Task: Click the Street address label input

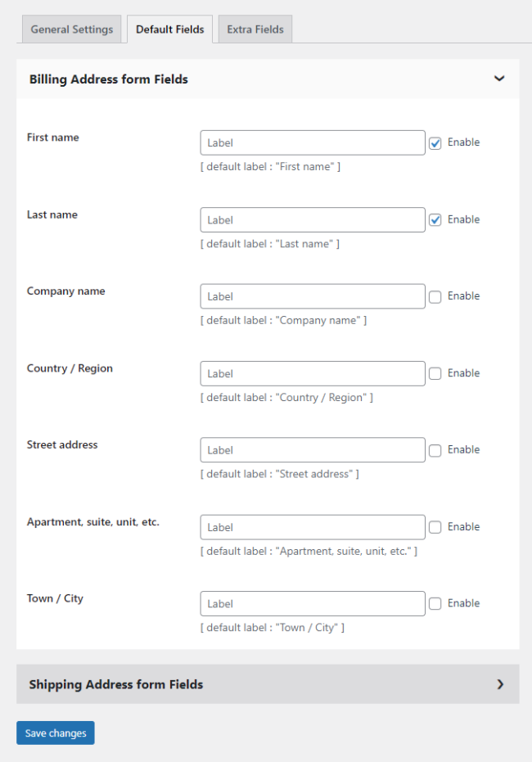Action: tap(313, 450)
